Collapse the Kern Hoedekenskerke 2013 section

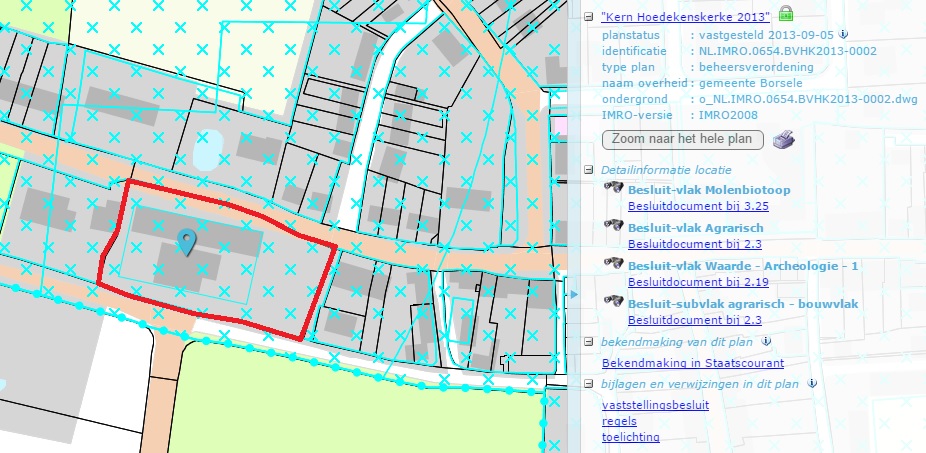pyautogui.click(x=590, y=18)
